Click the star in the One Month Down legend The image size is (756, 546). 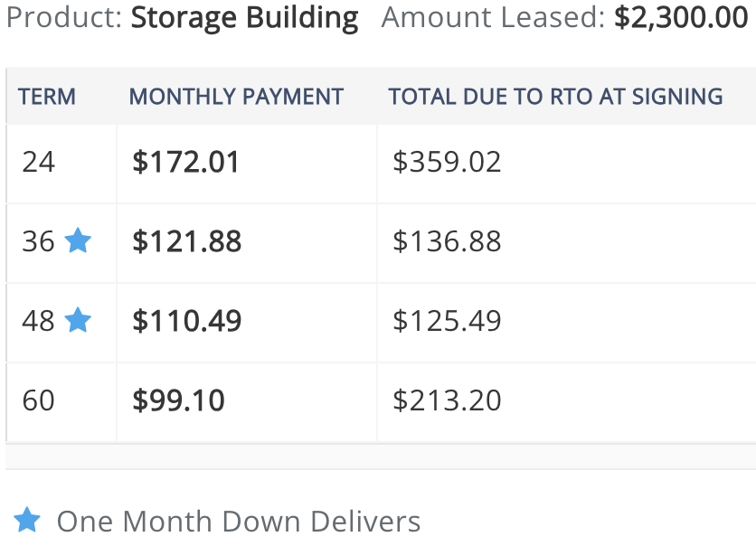(x=27, y=520)
